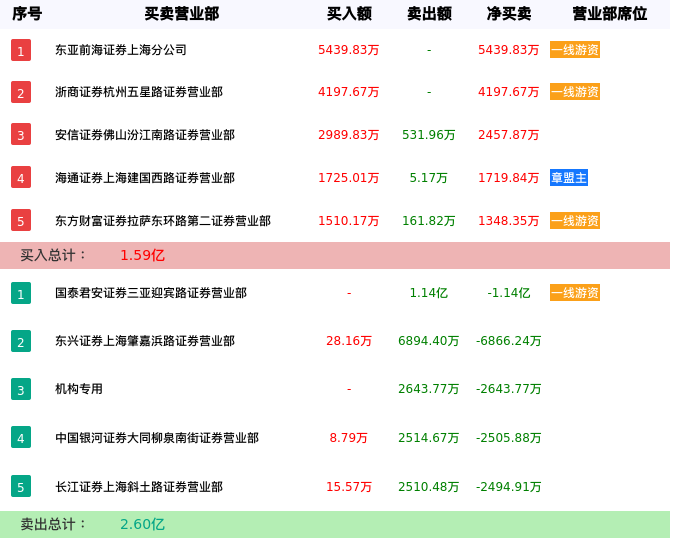
Task: Click 一线游资 tag on 东方财富证券 row
Action: 575,221
